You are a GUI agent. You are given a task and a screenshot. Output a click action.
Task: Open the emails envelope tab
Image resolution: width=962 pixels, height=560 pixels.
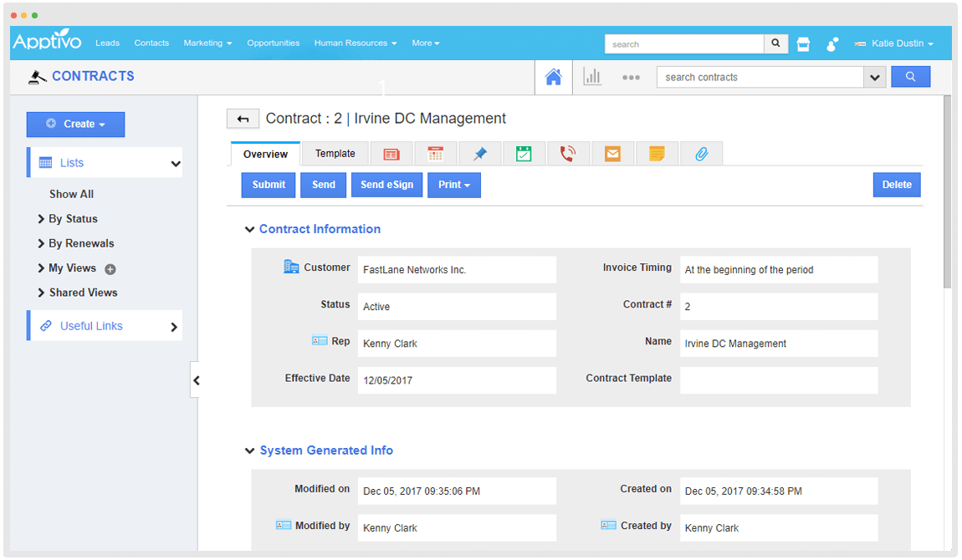[x=612, y=154]
